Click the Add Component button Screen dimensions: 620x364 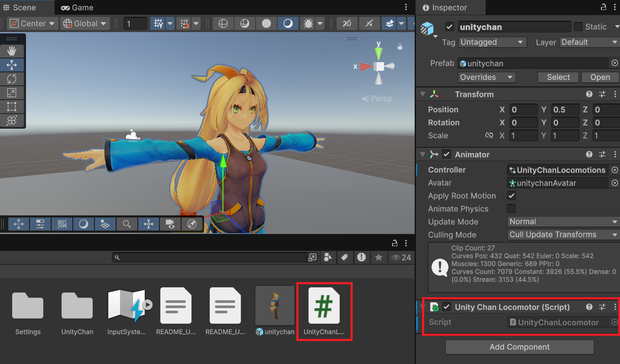coord(519,347)
